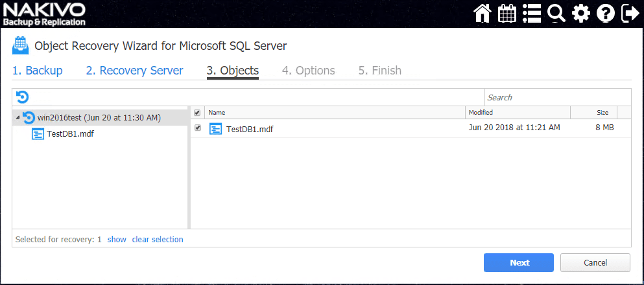Go to the Home dashboard icon
The image size is (644, 285).
point(482,13)
